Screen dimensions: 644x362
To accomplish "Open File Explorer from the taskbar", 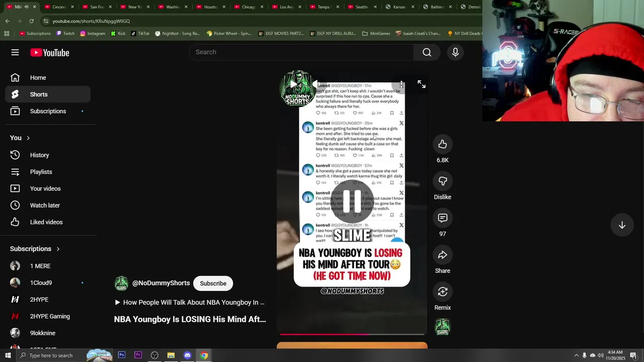I will click(x=171, y=355).
